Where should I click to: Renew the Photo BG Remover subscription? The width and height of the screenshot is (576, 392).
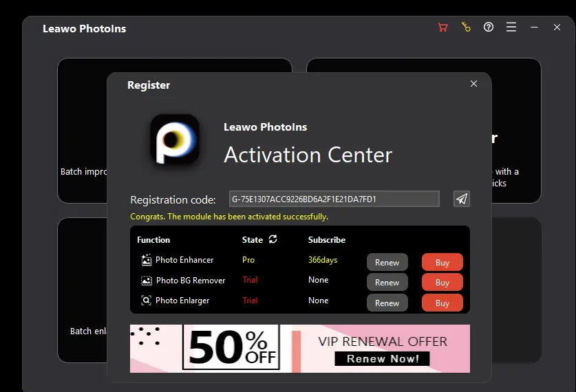click(x=387, y=282)
